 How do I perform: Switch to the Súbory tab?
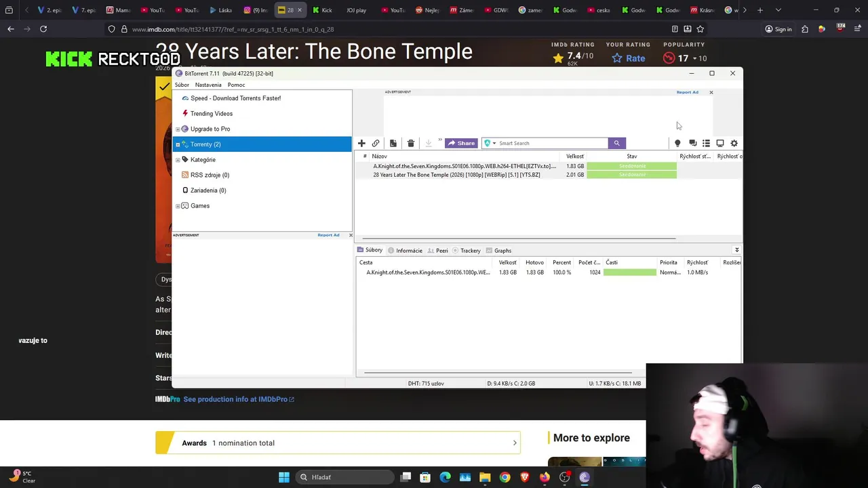[x=370, y=250]
